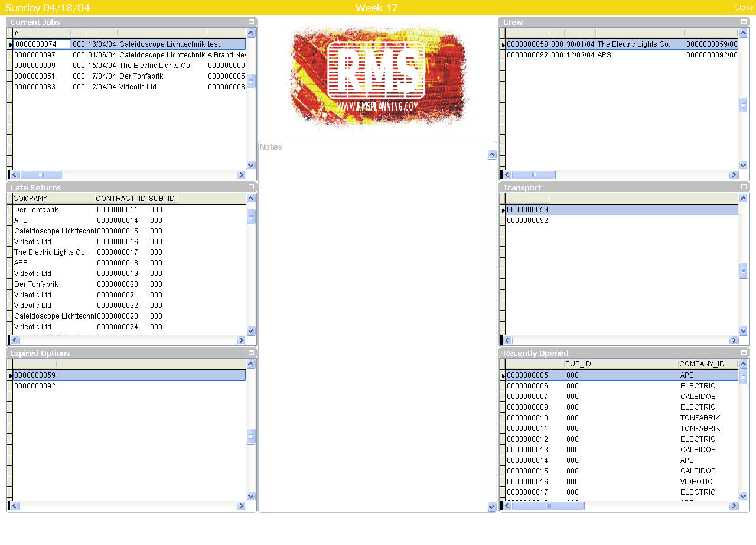Click the id column header in Current Jobs
The width and height of the screenshot is (756, 545).
pos(41,33)
